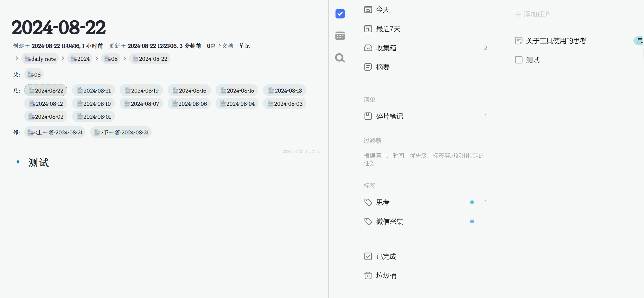Open the task checkmark sidebar icon
This screenshot has height=298, width=644.
pos(340,14)
